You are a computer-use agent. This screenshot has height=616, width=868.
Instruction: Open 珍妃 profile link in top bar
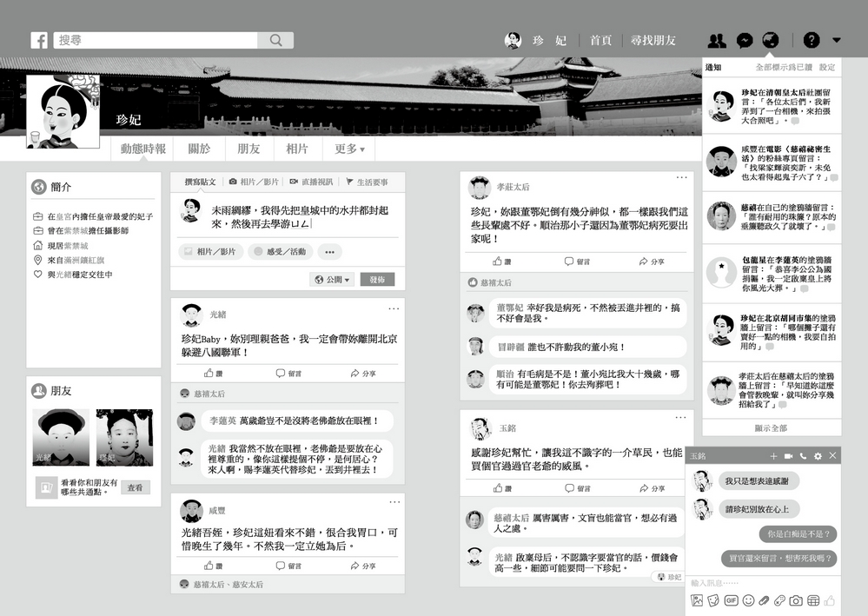(x=536, y=41)
